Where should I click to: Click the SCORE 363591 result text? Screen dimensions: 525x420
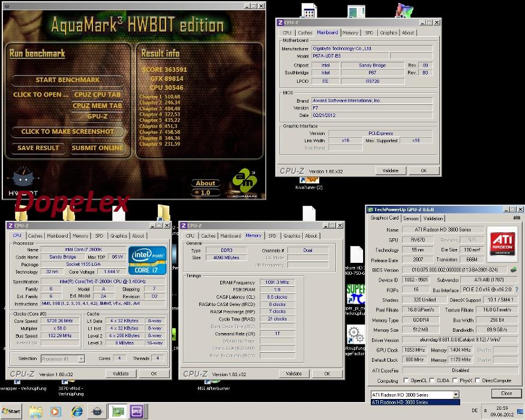coord(164,70)
